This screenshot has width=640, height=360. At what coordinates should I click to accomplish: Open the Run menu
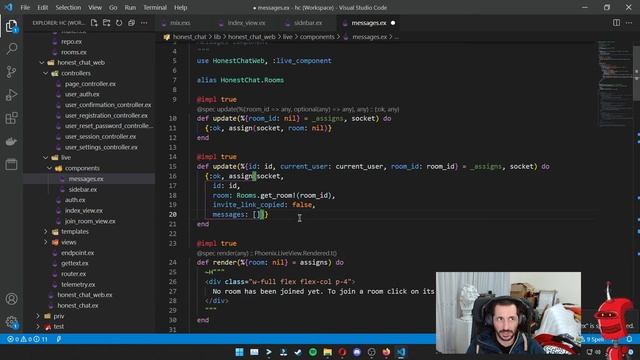point(130,7)
